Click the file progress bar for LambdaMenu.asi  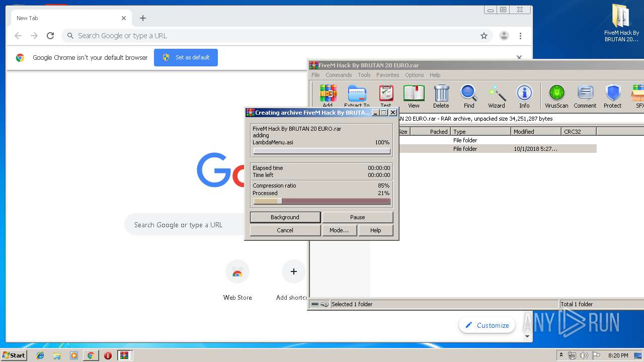click(x=322, y=151)
